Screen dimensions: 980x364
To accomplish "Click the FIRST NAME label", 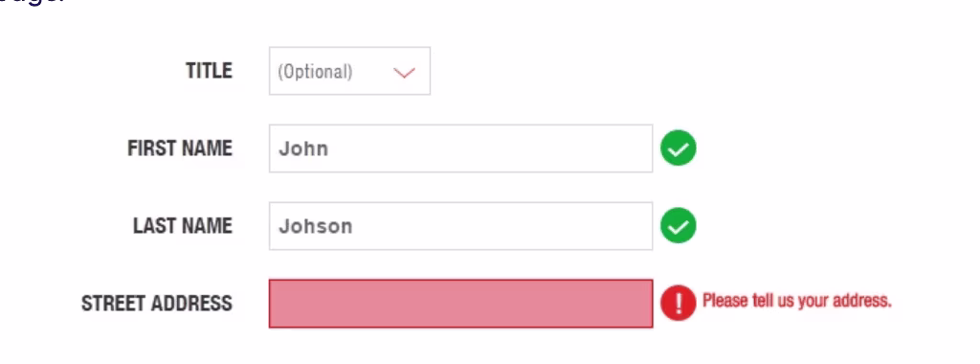I will point(180,148).
